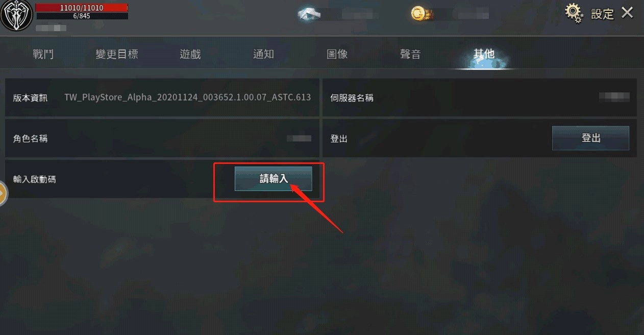Close the settings panel with X
The height and width of the screenshot is (335, 644).
pyautogui.click(x=627, y=13)
